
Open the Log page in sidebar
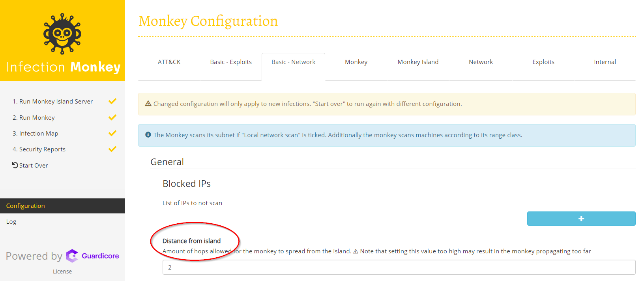tap(11, 222)
